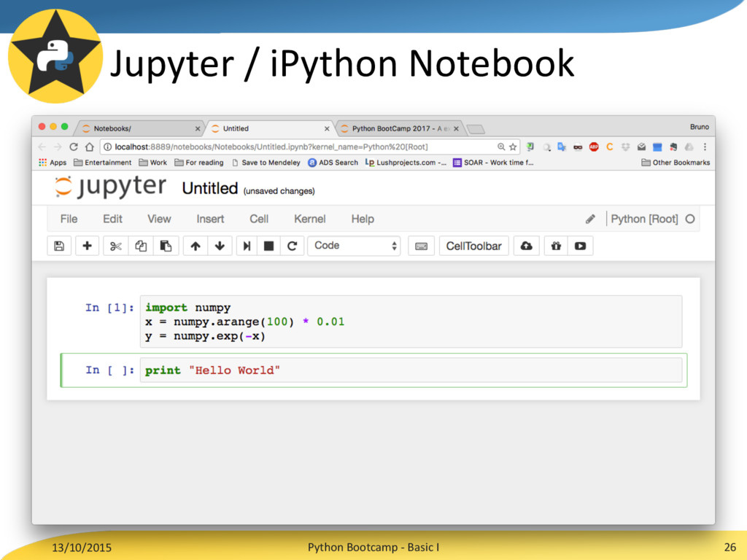Move selected cell up arrow
The height and width of the screenshot is (560, 747).
point(196,246)
